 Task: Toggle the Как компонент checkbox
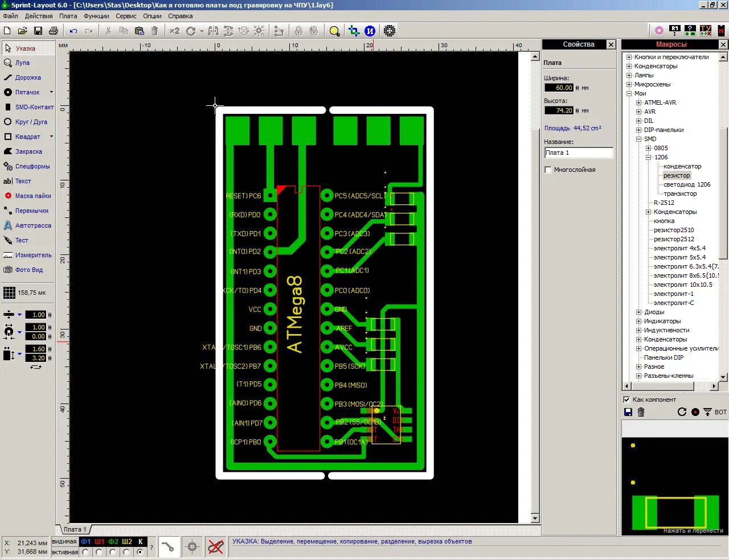[x=626, y=400]
